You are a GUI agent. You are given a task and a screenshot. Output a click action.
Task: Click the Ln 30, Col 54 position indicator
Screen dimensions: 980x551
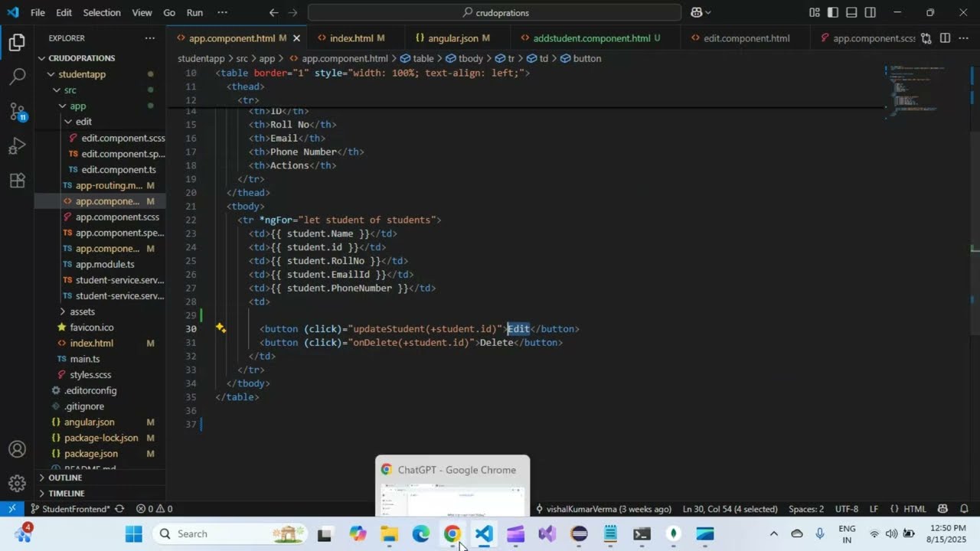pyautogui.click(x=730, y=509)
